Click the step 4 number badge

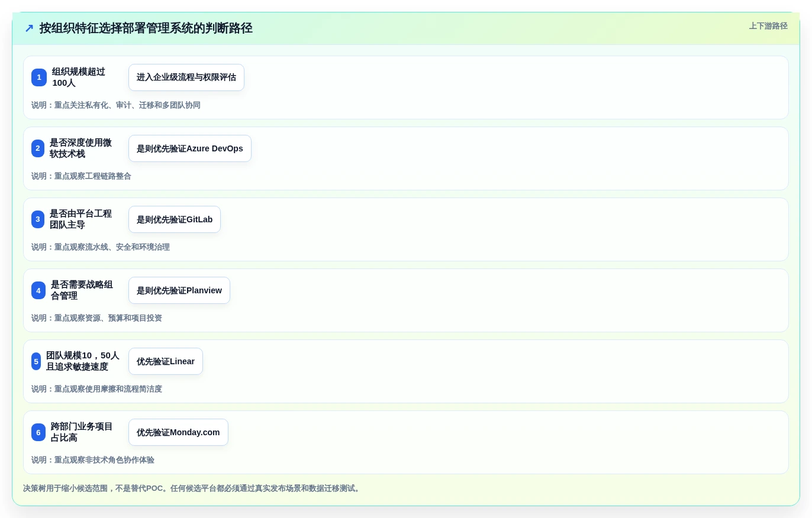point(38,290)
